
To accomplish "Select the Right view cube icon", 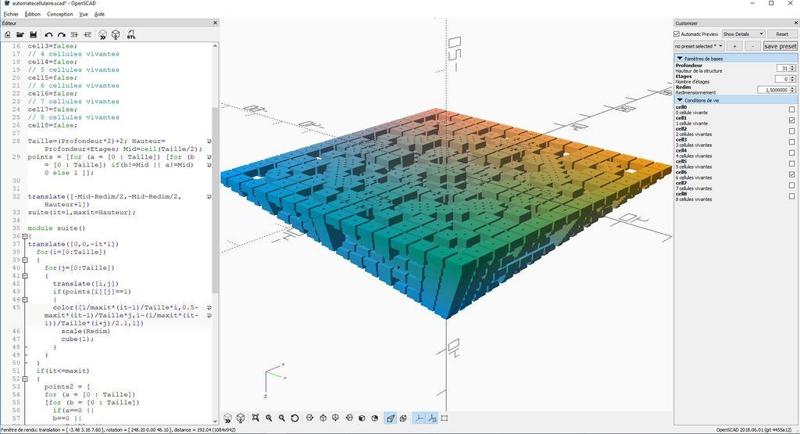I will tap(310, 418).
